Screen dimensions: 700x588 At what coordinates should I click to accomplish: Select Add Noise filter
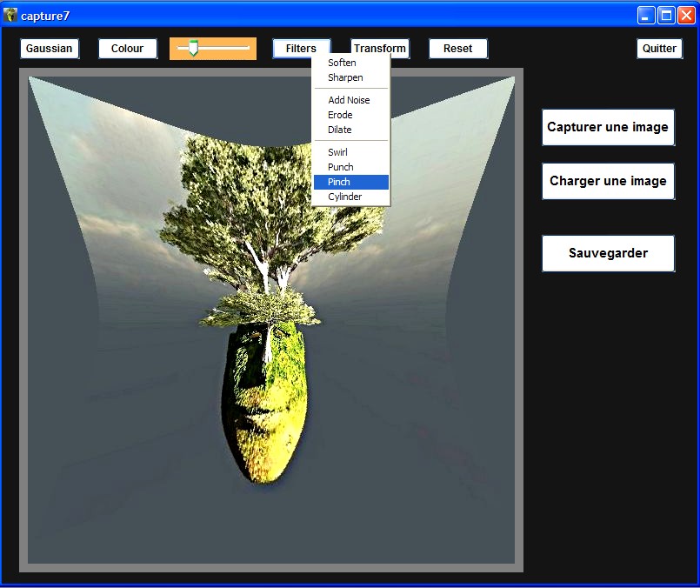[351, 100]
